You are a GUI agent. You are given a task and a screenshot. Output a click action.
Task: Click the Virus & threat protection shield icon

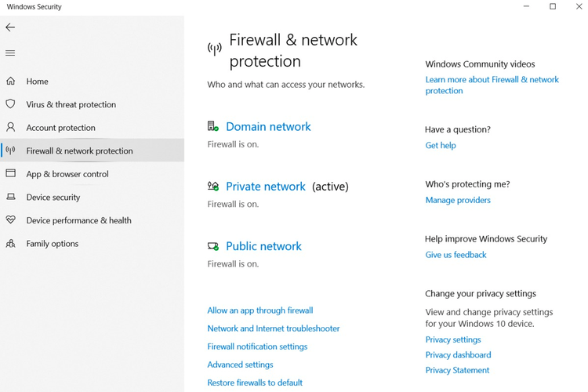10,104
